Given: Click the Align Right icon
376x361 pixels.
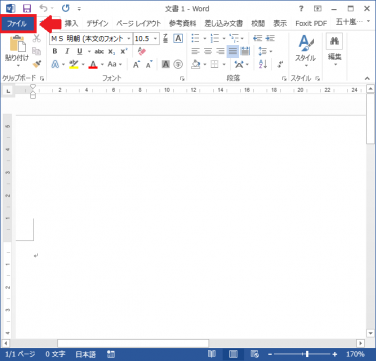Looking at the screenshot, I should [220, 51].
